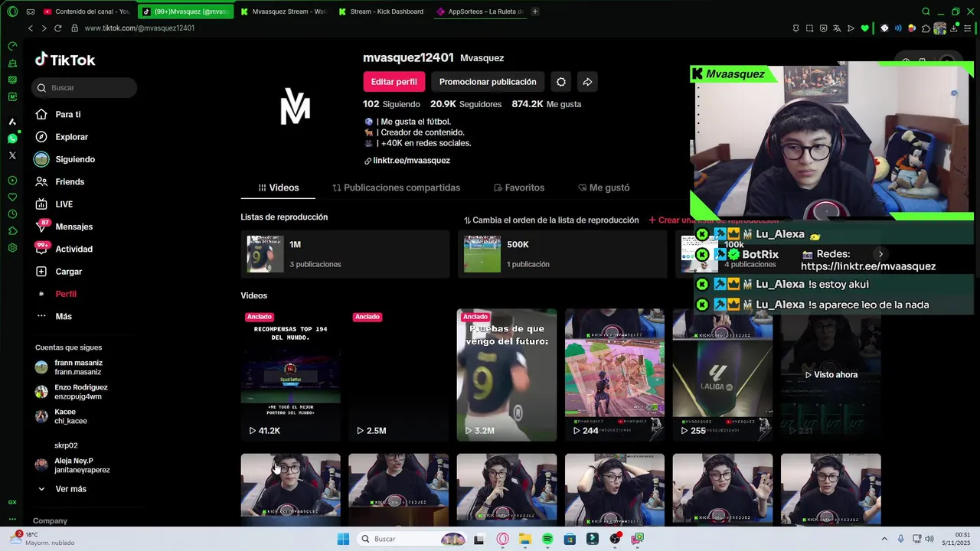Open Spotify from the taskbar
Image resolution: width=980 pixels, height=551 pixels.
pos(547,539)
